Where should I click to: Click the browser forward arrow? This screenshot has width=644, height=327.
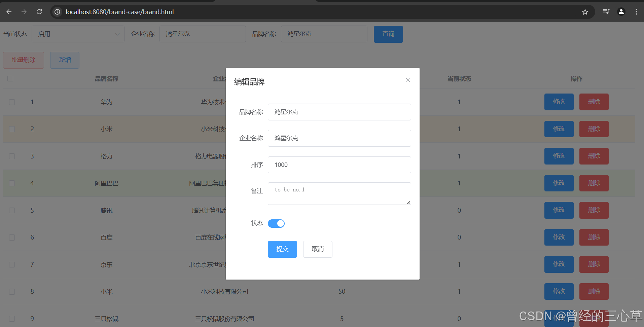[24, 12]
